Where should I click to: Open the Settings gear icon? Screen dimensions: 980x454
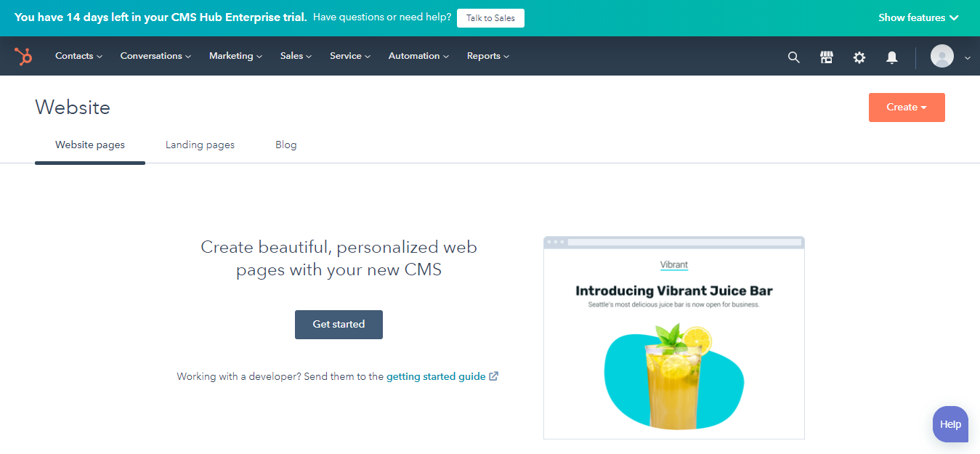(859, 57)
